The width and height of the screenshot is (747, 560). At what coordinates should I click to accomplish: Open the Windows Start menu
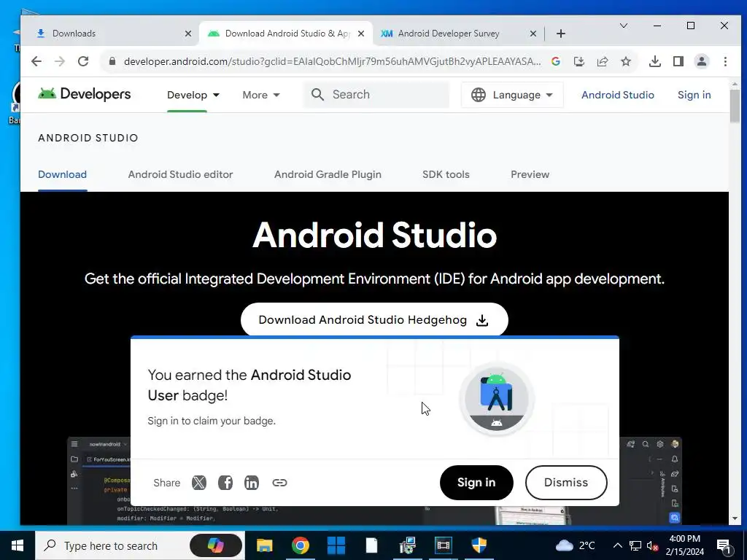(18, 545)
